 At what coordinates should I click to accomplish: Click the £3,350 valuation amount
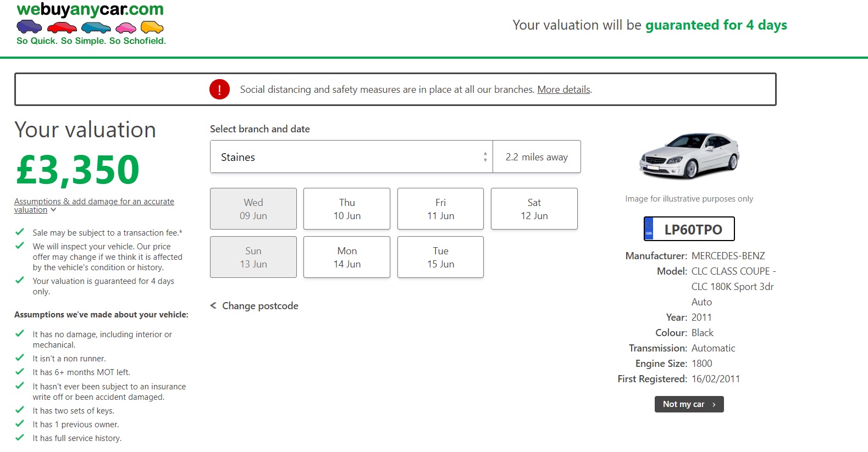(x=78, y=170)
